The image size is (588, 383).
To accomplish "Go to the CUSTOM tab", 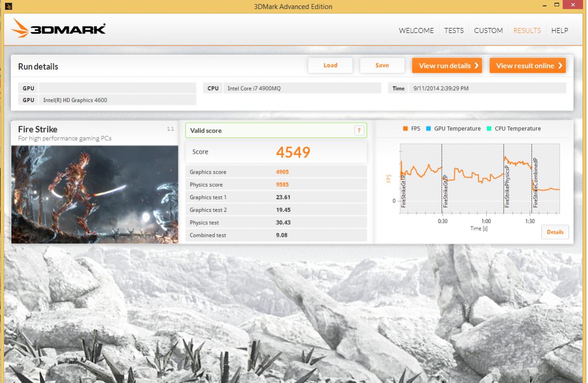I will [488, 31].
